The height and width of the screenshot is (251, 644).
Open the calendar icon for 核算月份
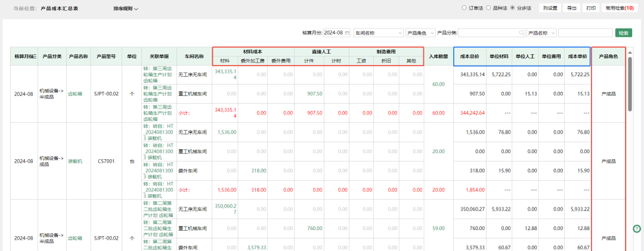click(x=348, y=33)
